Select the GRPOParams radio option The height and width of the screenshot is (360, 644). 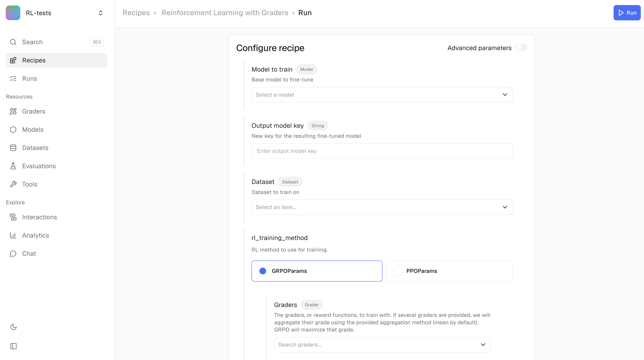click(x=263, y=271)
